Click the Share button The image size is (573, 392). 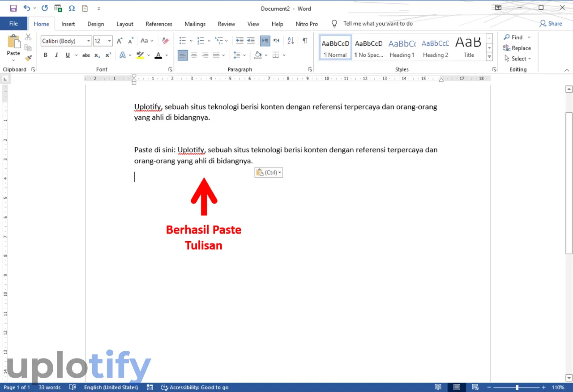[x=551, y=23]
